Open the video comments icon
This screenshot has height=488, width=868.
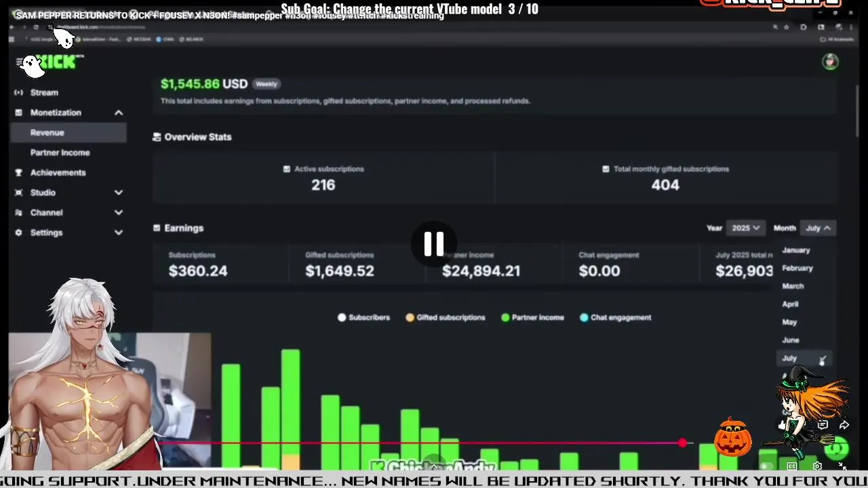click(x=823, y=425)
